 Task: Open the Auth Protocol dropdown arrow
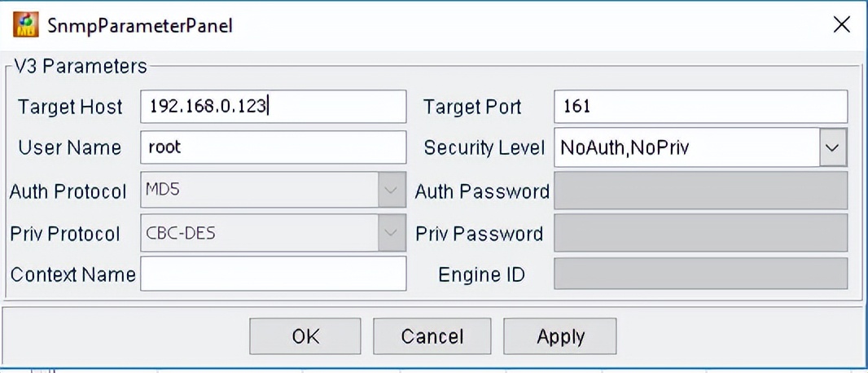392,191
